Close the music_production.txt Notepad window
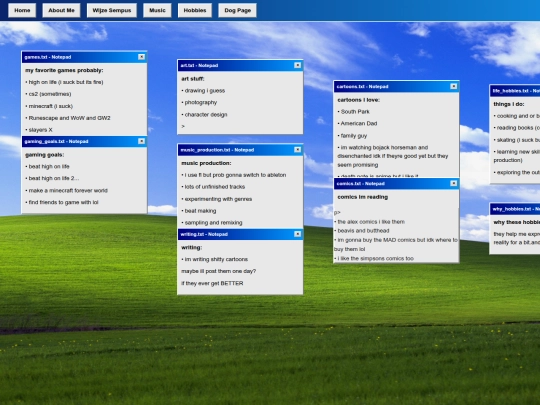 (298, 149)
